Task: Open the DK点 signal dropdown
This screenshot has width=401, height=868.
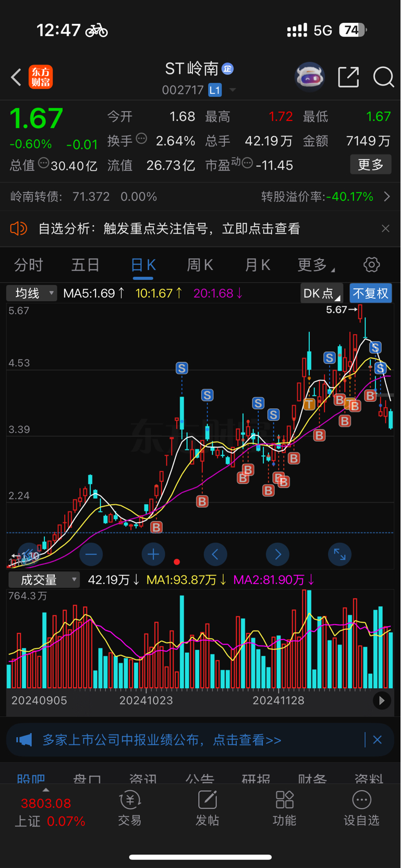Action: point(322,293)
